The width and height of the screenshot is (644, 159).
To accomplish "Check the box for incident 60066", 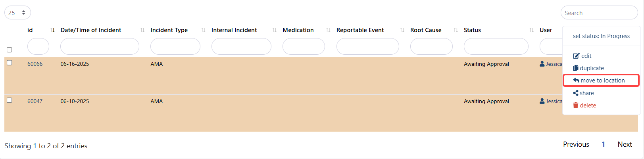I will pyautogui.click(x=10, y=63).
